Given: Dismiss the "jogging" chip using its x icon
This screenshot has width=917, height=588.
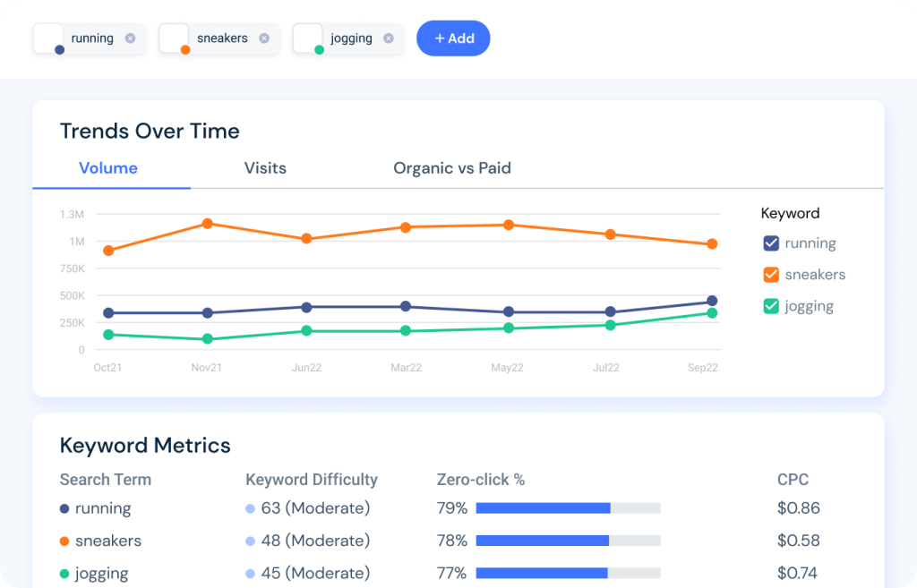Looking at the screenshot, I should 388,38.
